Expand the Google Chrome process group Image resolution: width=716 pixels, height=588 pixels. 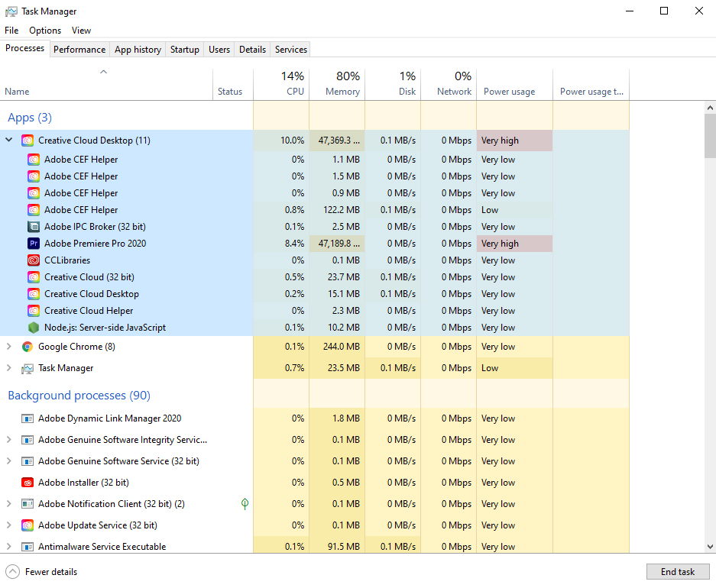[x=8, y=347]
